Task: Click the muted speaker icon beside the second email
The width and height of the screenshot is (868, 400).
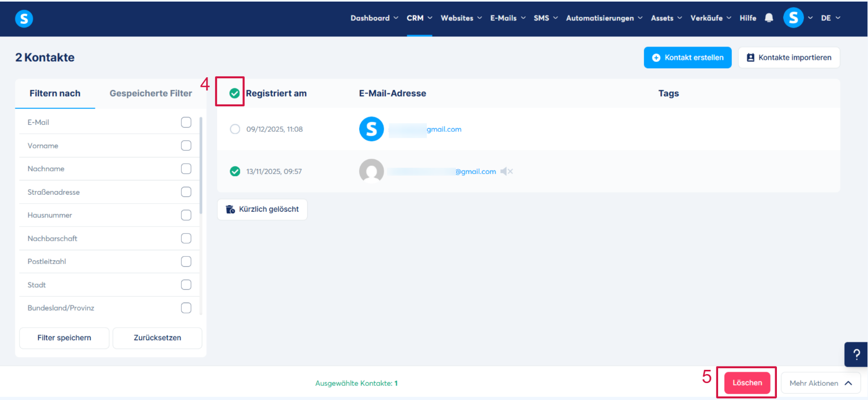Action: pos(506,171)
